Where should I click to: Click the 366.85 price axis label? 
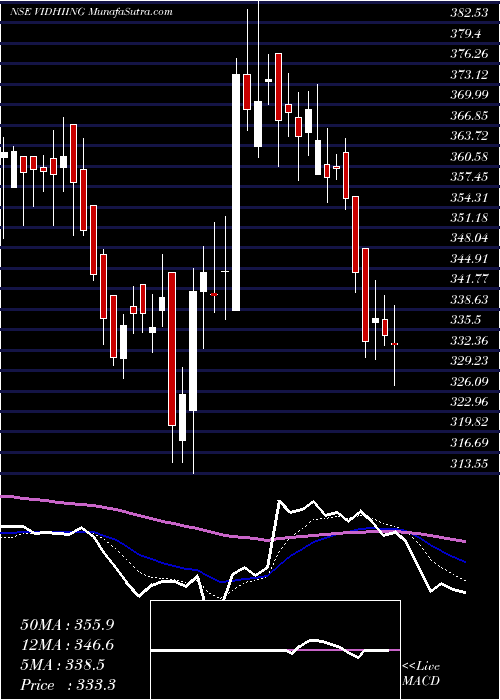pos(469,116)
